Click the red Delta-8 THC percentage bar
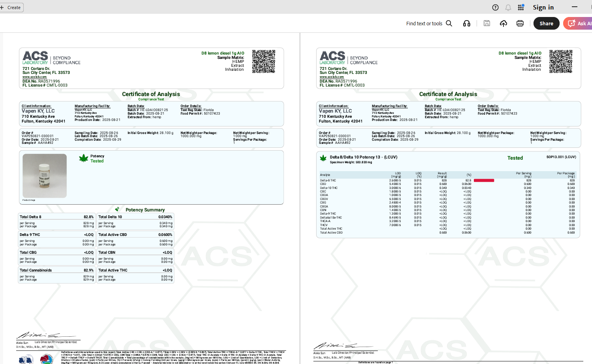Screen dimensions: 592x364 [x=484, y=181]
